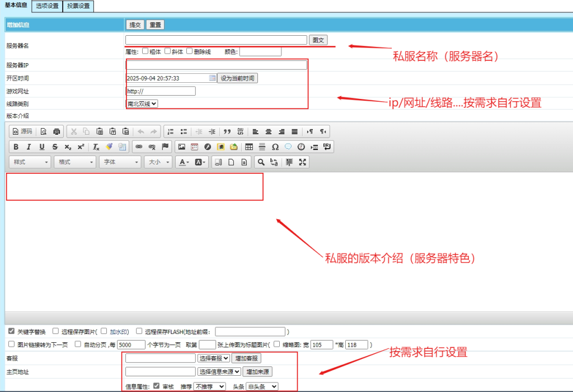Enable the 粗体 attribute checkbox
Viewport: 573px width, 392px height.
[x=145, y=51]
